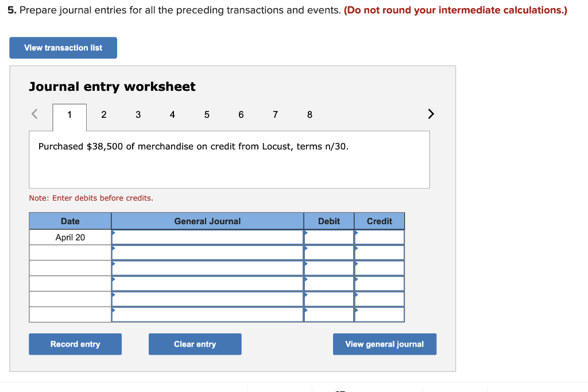Click Debit field in third row
The width and height of the screenshot is (588, 392).
click(329, 268)
